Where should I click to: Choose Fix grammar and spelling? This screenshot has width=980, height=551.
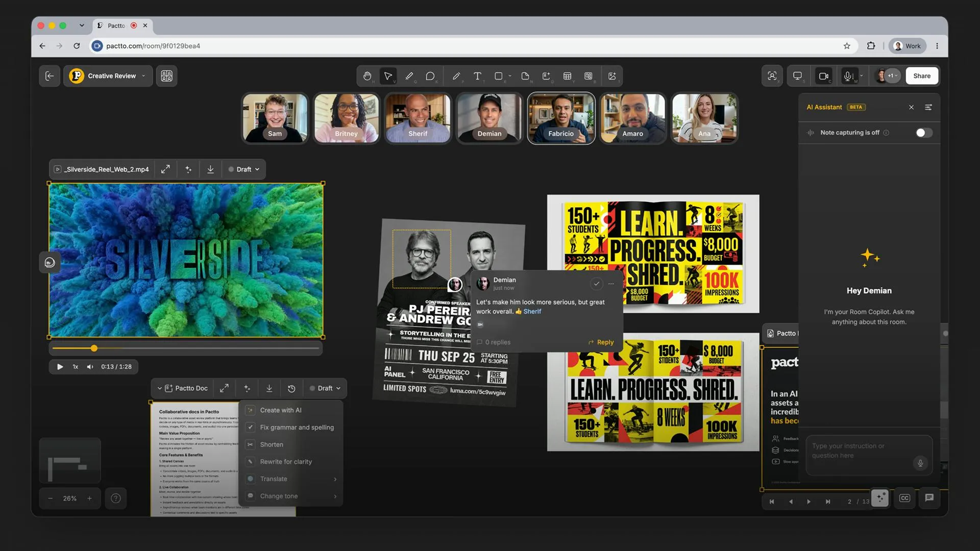click(x=291, y=428)
